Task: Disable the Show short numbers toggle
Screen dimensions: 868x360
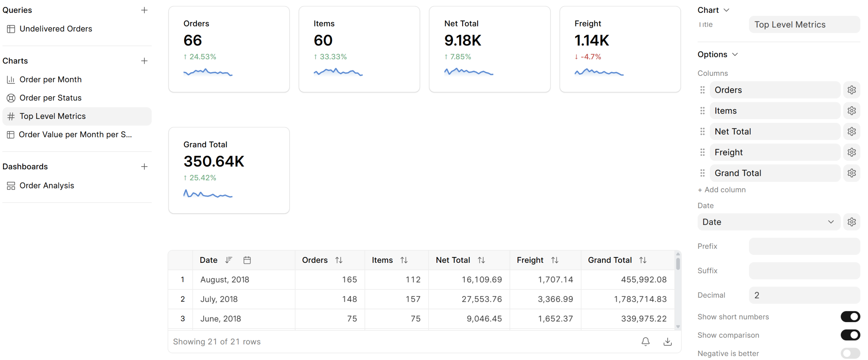Action: coord(850,317)
